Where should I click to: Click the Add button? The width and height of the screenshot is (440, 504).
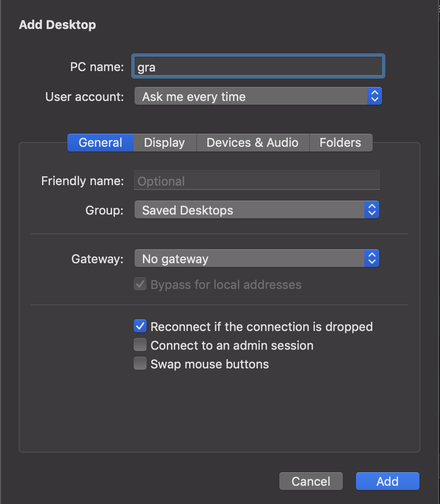click(387, 481)
